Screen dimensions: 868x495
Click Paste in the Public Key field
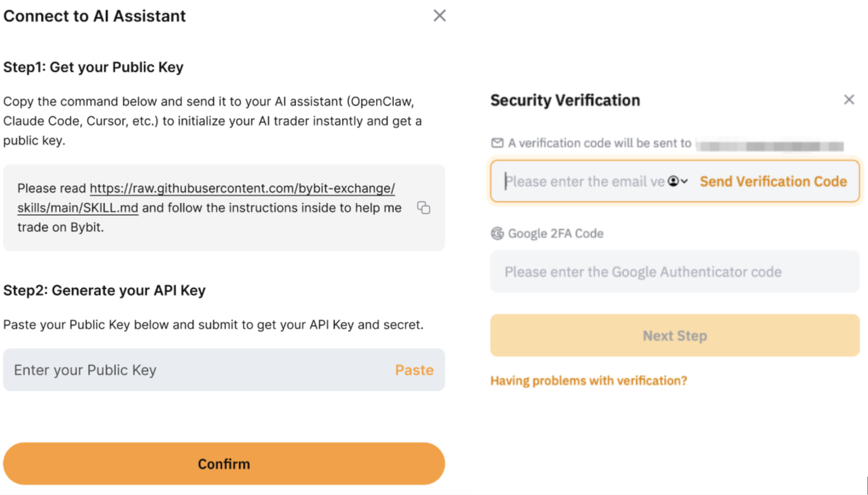coord(414,370)
